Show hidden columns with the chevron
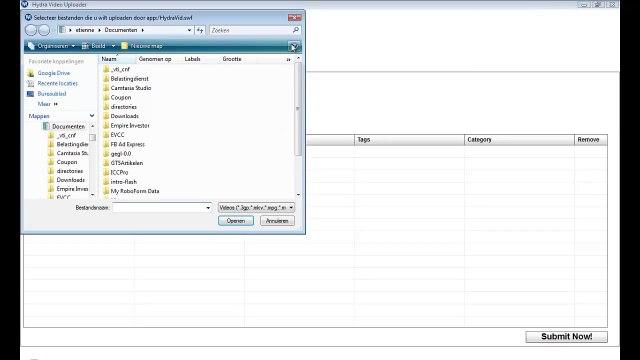 click(289, 60)
